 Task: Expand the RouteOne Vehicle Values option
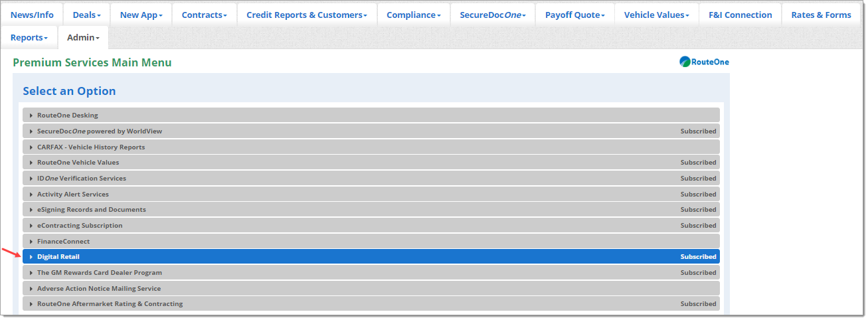click(371, 163)
